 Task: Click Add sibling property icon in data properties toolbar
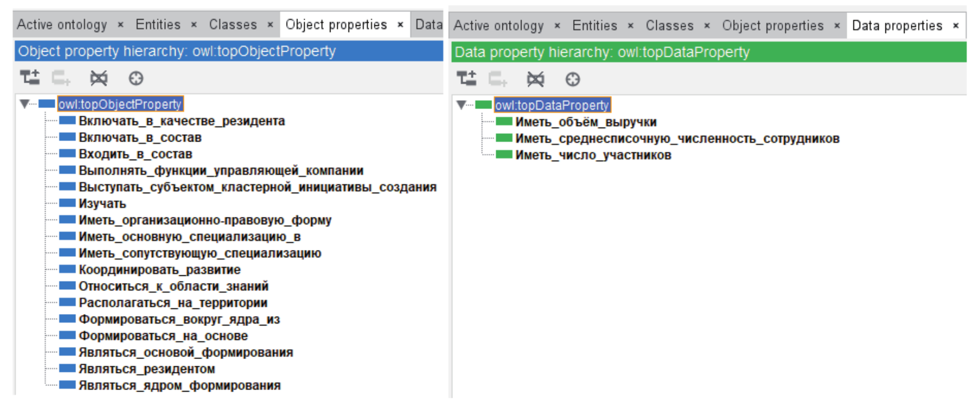pos(498,79)
